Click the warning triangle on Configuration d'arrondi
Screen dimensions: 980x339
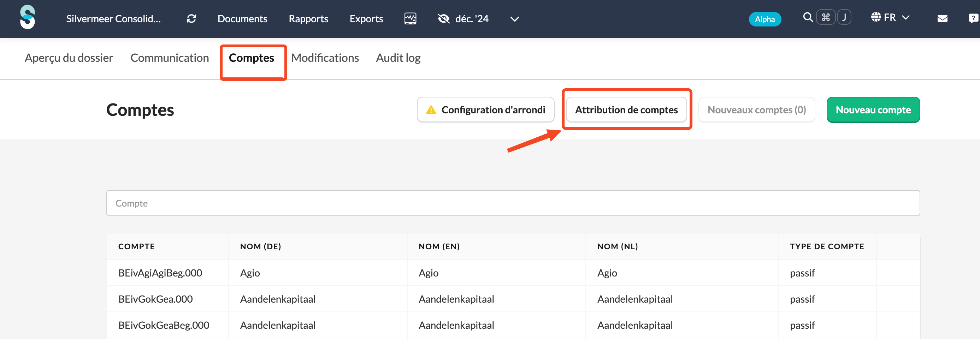[x=431, y=110]
